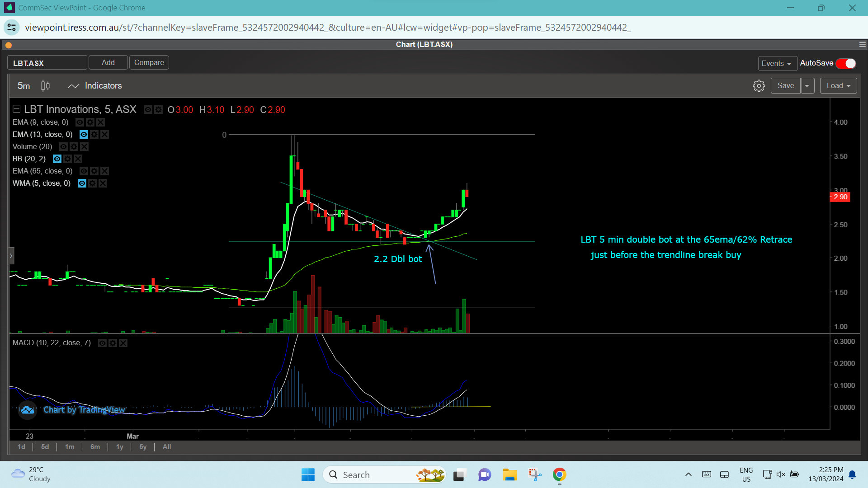Screen dimensions: 868x488
Task: Open the 5m interval selector
Action: [24, 86]
